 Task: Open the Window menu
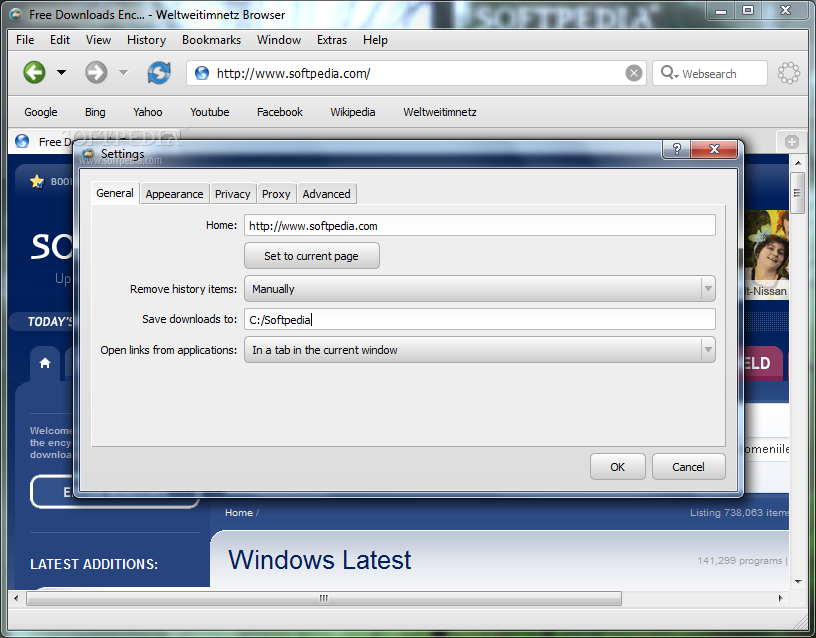click(279, 40)
